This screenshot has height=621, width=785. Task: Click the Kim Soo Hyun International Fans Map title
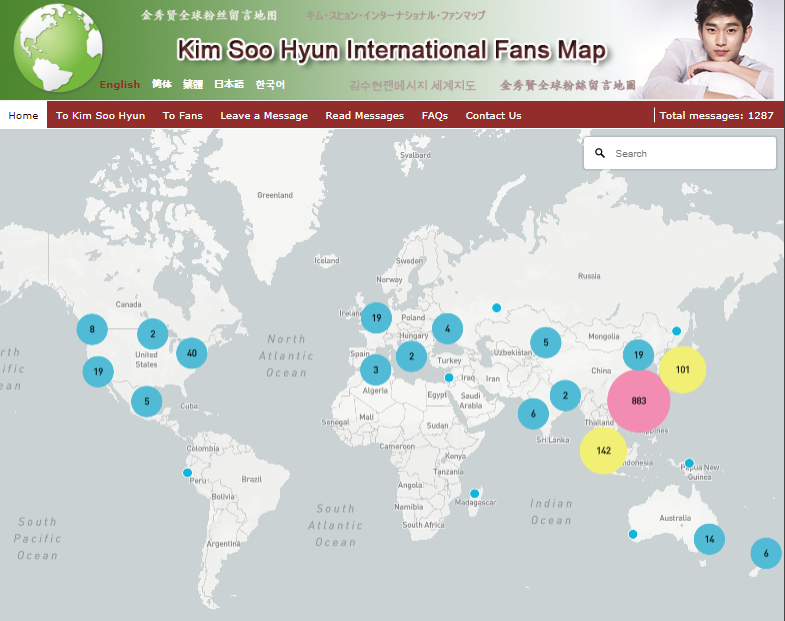pyautogui.click(x=391, y=50)
